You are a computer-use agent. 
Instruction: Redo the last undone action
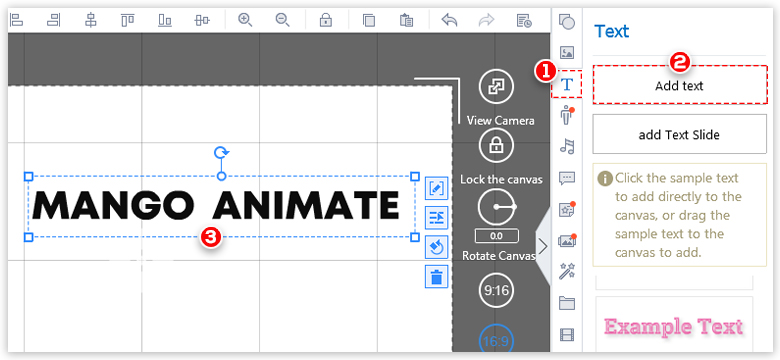(486, 20)
